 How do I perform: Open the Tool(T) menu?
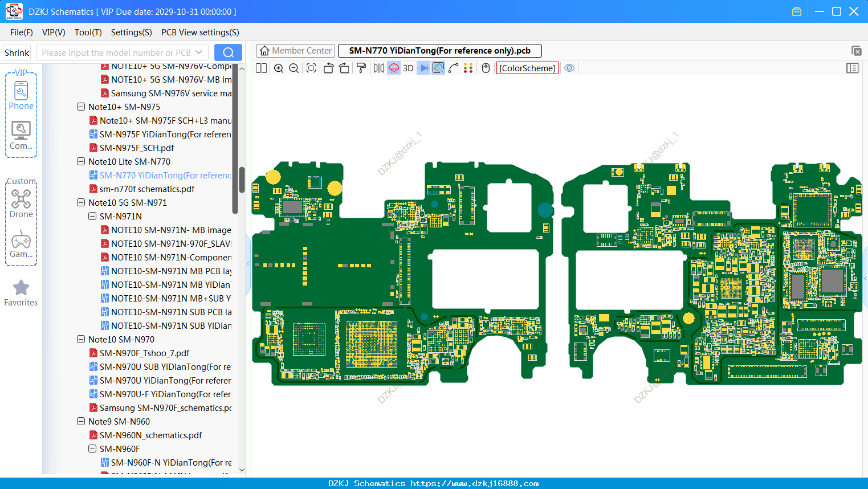tap(88, 32)
